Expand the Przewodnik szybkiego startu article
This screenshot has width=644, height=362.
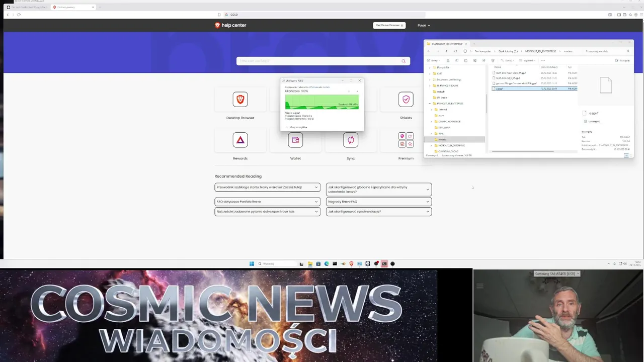pos(267,187)
